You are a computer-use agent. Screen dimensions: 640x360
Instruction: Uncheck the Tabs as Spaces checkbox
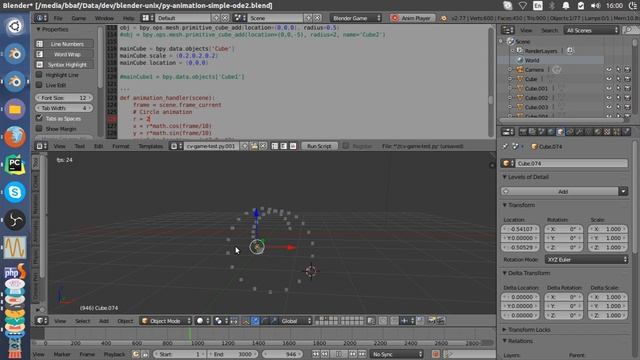tap(39, 118)
